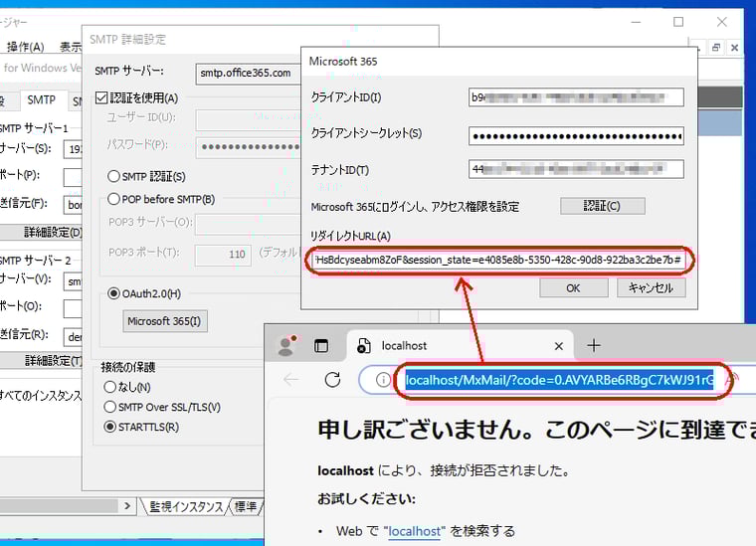Viewport: 756px width, 546px height.
Task: Select なし(N) connection protection
Action: coord(110,387)
